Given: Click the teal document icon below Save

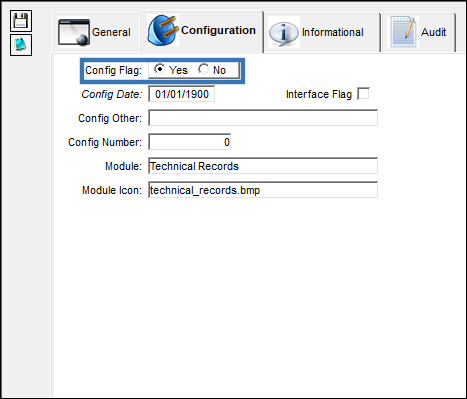Looking at the screenshot, I should point(21,45).
